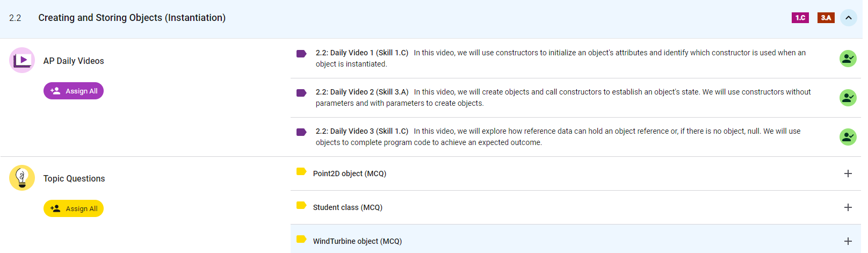The width and height of the screenshot is (868, 253).
Task: Expand the WindTurbine object question
Action: (848, 241)
